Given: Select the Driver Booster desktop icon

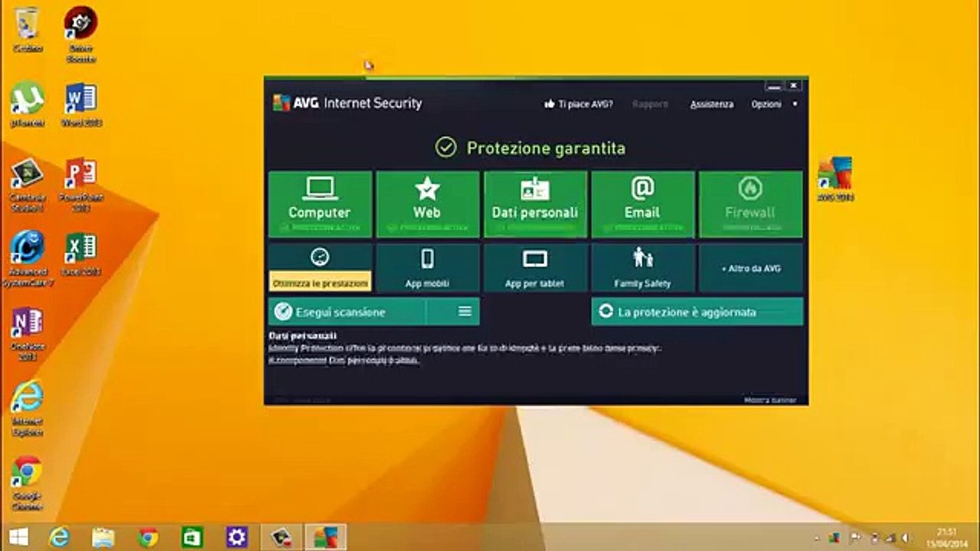Looking at the screenshot, I should pyautogui.click(x=80, y=34).
